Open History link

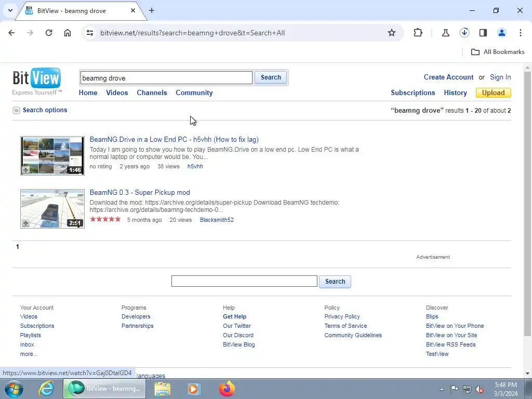click(x=455, y=92)
